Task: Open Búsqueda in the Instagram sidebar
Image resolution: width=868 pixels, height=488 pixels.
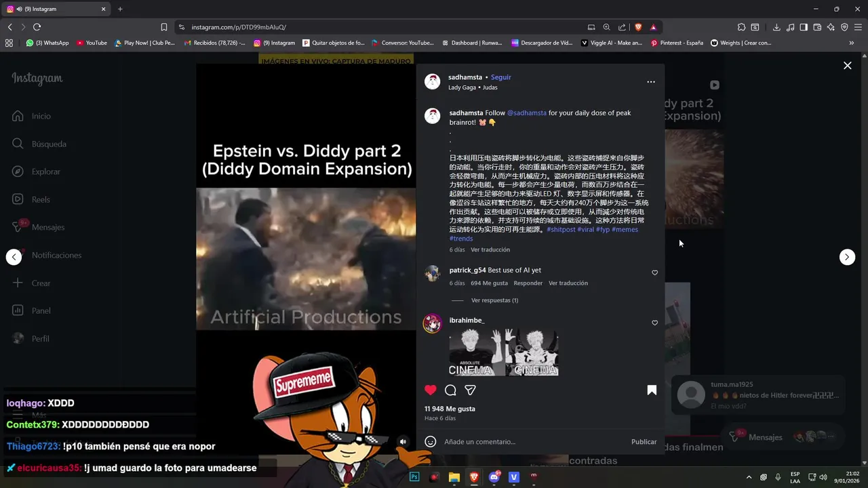Action: pyautogui.click(x=39, y=144)
